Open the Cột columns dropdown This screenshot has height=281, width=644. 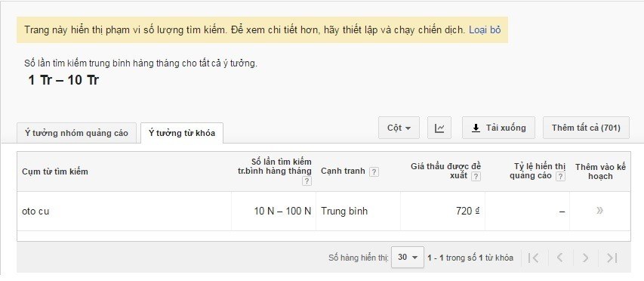click(x=399, y=128)
